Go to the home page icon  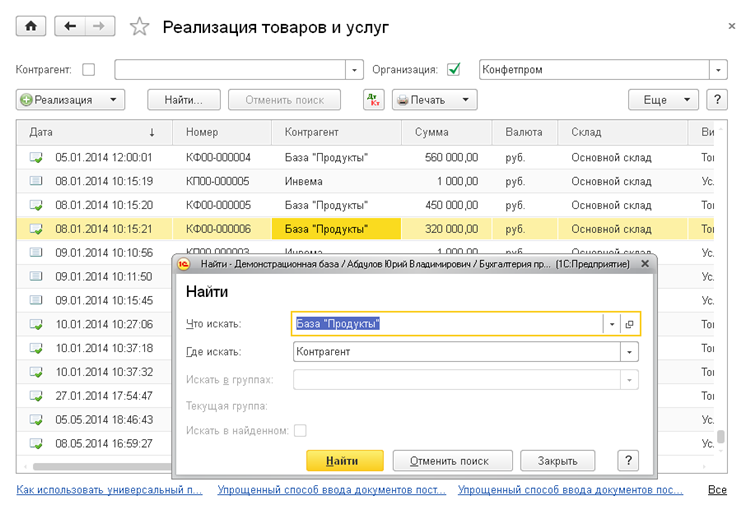[x=31, y=26]
